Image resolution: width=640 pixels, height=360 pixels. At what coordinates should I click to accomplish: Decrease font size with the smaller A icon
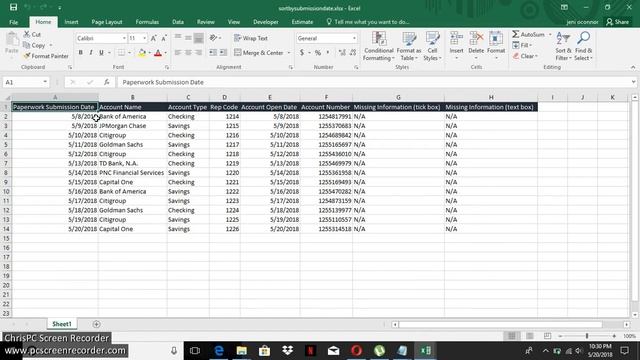(x=164, y=38)
